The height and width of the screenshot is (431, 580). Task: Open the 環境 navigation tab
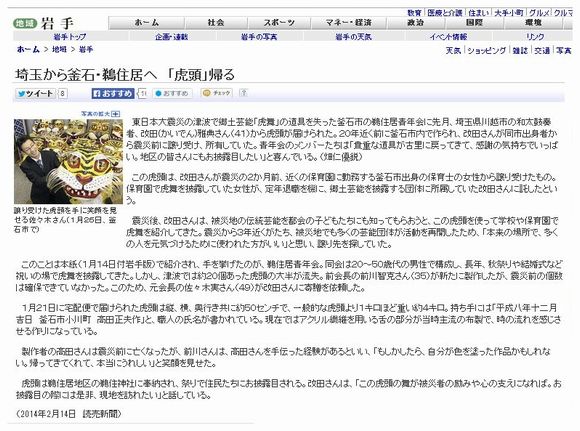(x=533, y=23)
